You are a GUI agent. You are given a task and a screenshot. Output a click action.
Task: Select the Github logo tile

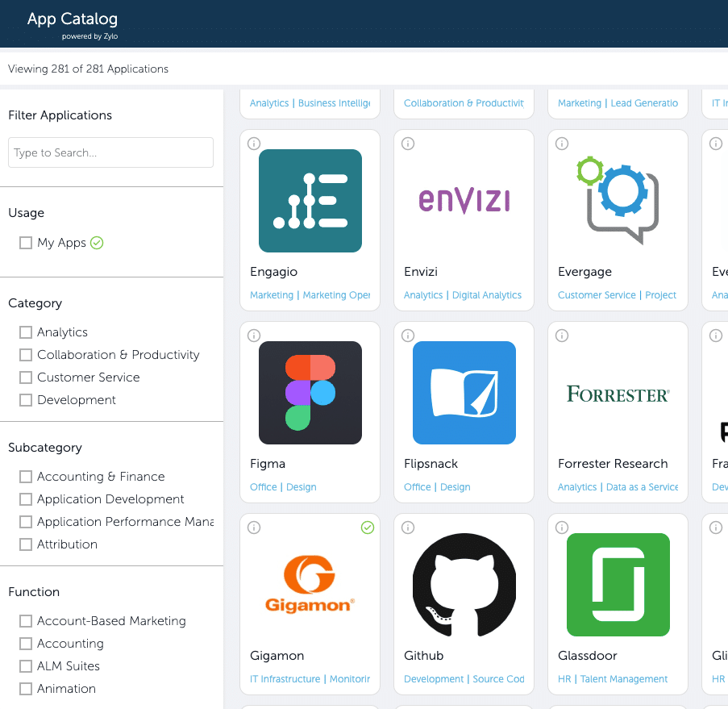tap(464, 585)
